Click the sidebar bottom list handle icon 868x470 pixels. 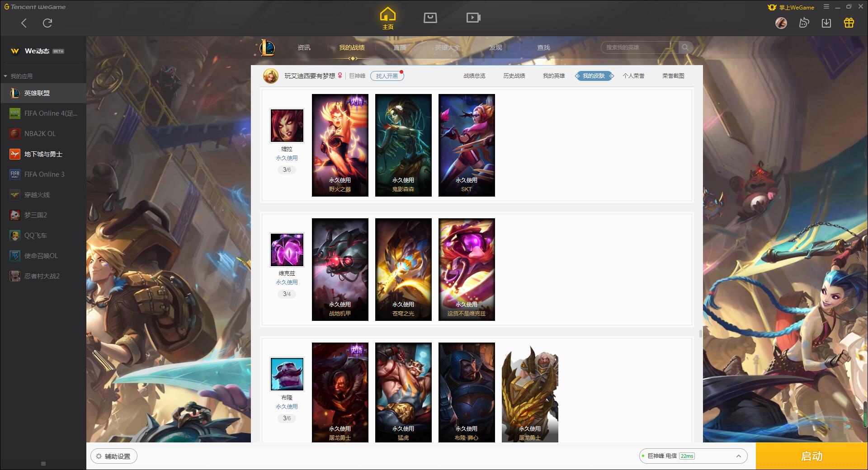(43, 464)
